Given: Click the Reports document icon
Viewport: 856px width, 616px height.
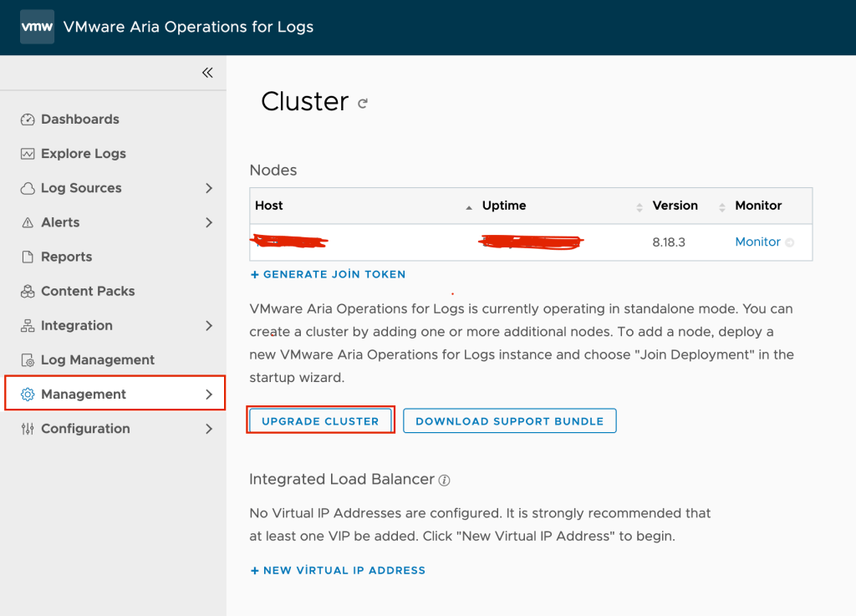Looking at the screenshot, I should 28,257.
